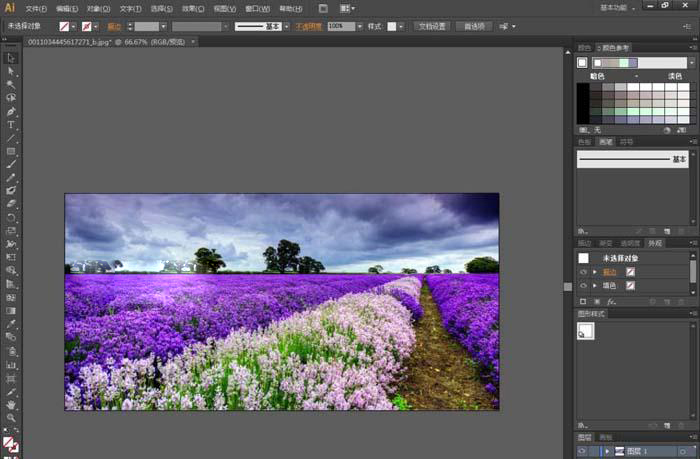Select the Direct Selection tool
The height and width of the screenshot is (459, 700).
(x=11, y=71)
